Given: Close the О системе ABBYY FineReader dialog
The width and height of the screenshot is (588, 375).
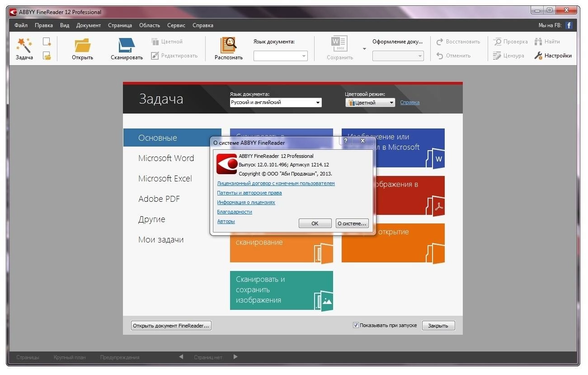Looking at the screenshot, I should (x=363, y=141).
